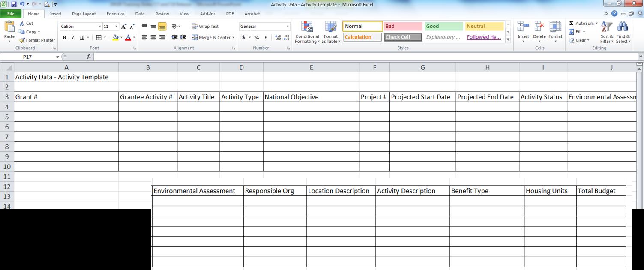Open the Font name dropdown
The width and height of the screenshot is (644, 270).
(99, 26)
